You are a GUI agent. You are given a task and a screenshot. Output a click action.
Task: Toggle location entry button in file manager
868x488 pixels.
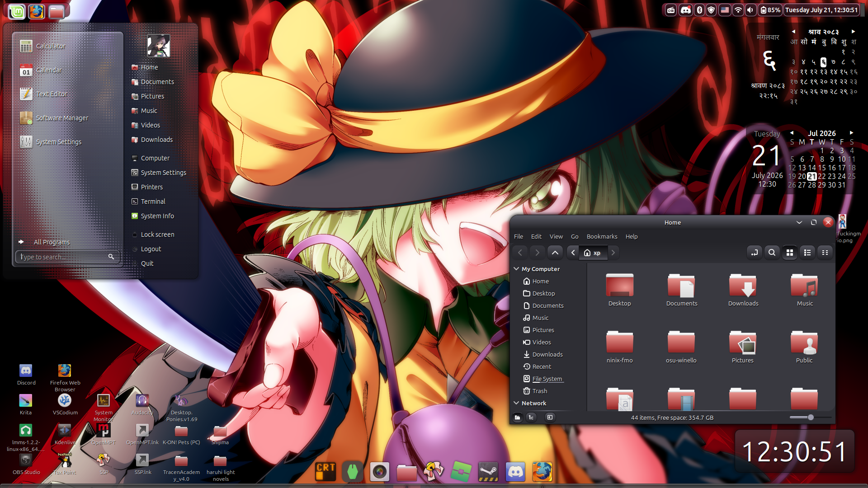tap(754, 253)
